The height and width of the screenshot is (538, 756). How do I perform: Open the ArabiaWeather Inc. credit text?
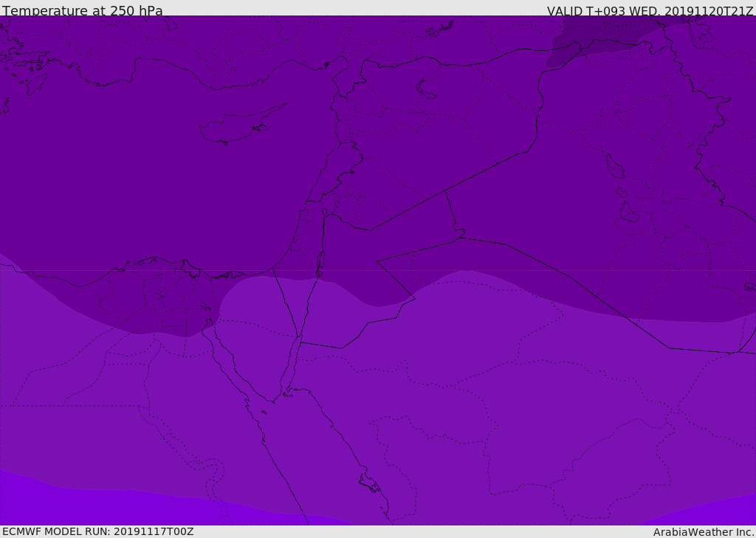(704, 532)
